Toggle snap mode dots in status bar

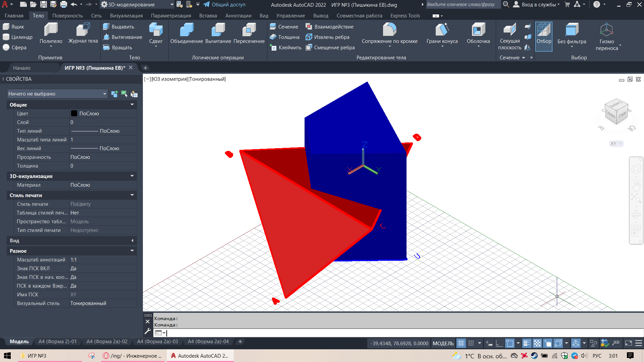click(x=471, y=343)
